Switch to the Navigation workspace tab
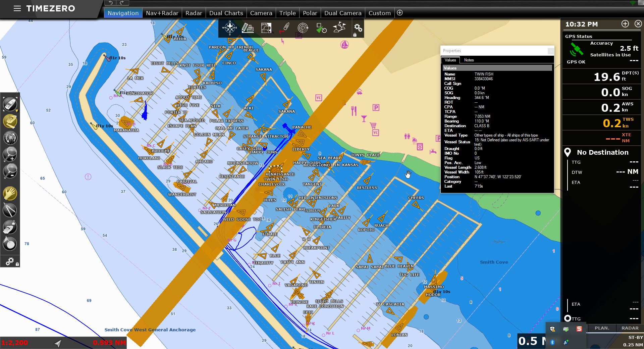The height and width of the screenshot is (349, 644). [123, 13]
